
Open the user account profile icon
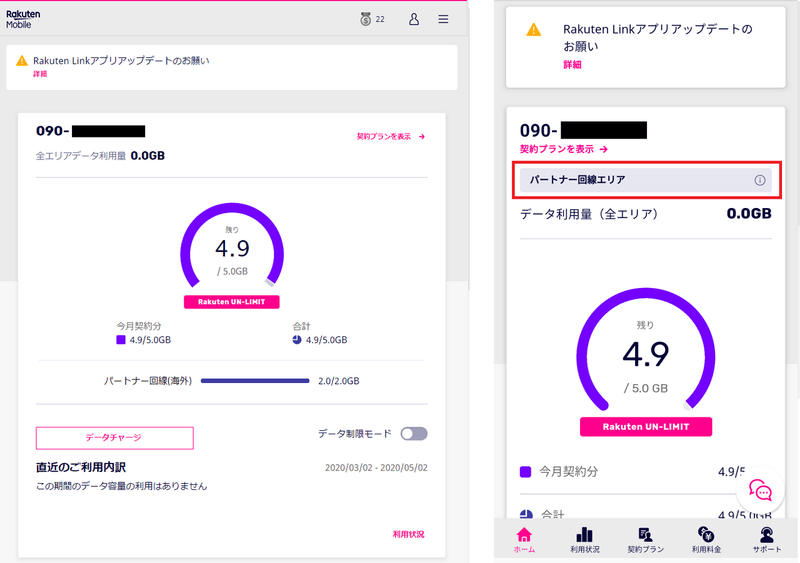[414, 19]
